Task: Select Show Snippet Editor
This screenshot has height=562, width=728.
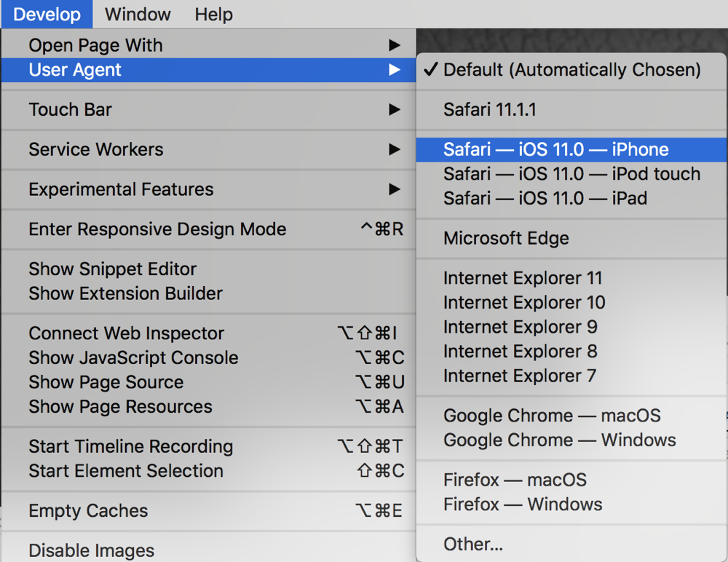Action: click(x=208, y=269)
